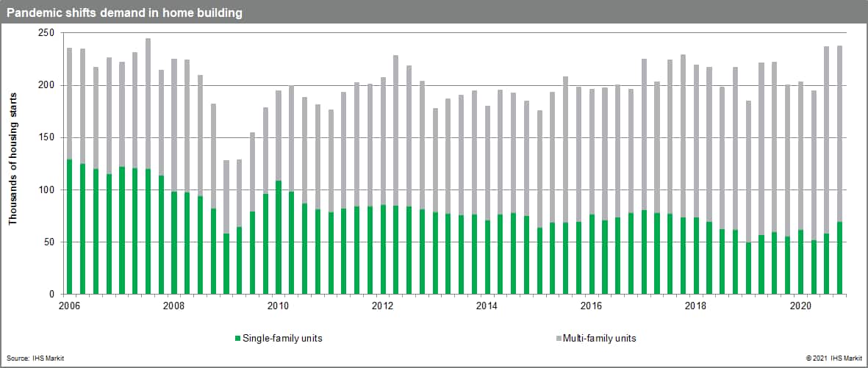This screenshot has width=868, height=368.
Task: Click the 50 value on the y-axis
Action: click(48, 242)
